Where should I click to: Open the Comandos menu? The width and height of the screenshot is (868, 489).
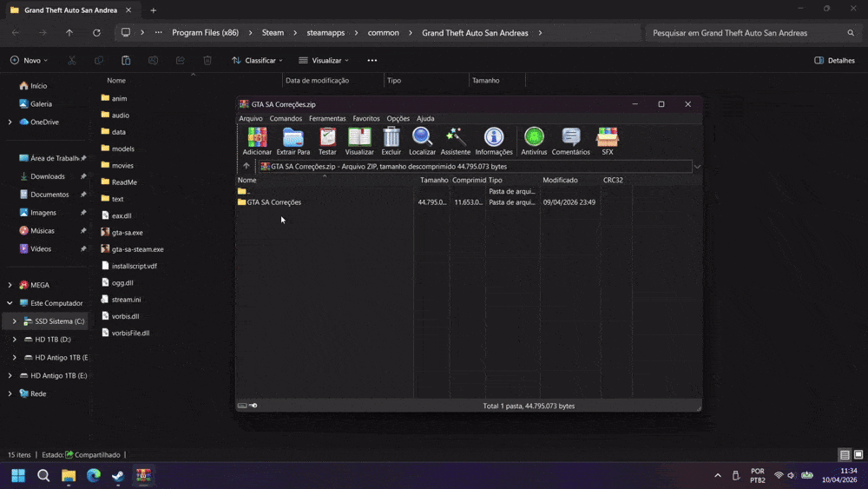click(x=286, y=118)
